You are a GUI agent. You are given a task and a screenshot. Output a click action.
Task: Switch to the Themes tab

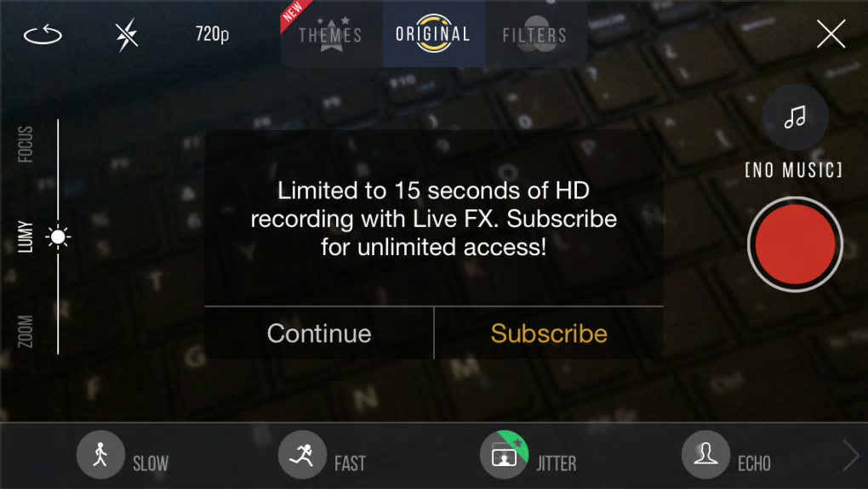tap(330, 34)
